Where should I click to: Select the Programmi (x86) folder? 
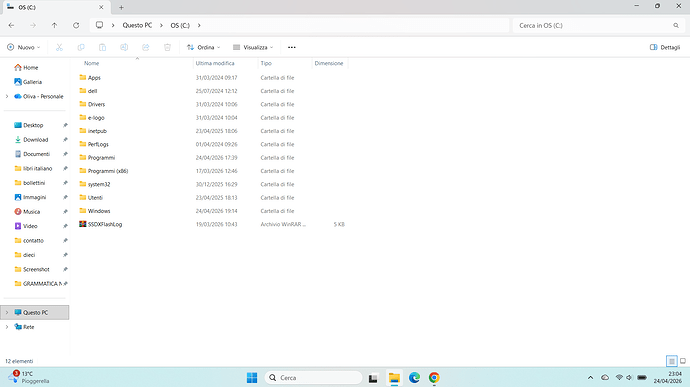click(x=103, y=171)
